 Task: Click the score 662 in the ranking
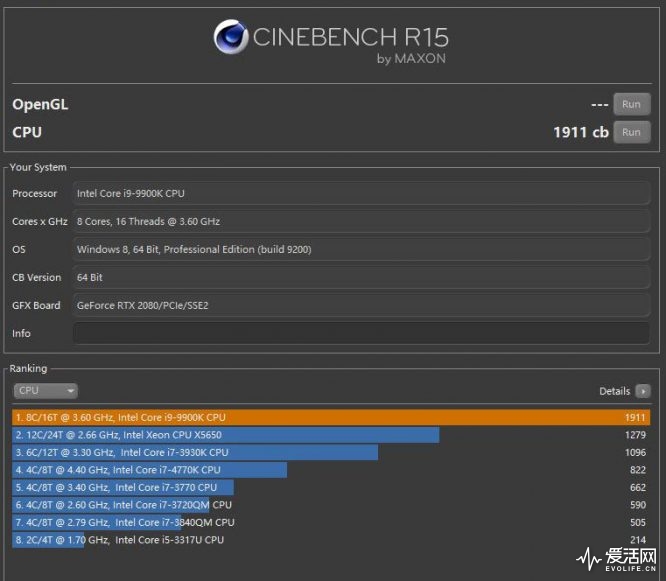click(638, 487)
